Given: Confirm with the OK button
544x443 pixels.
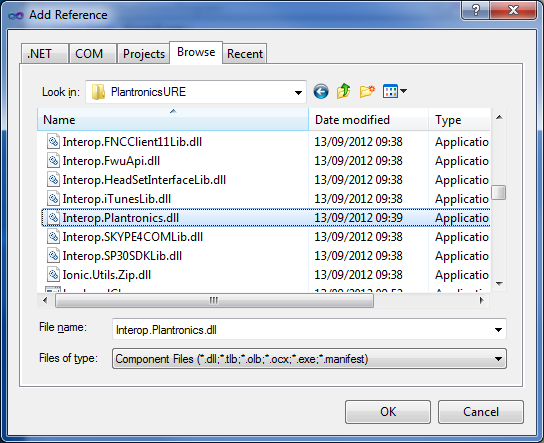Looking at the screenshot, I should (388, 412).
